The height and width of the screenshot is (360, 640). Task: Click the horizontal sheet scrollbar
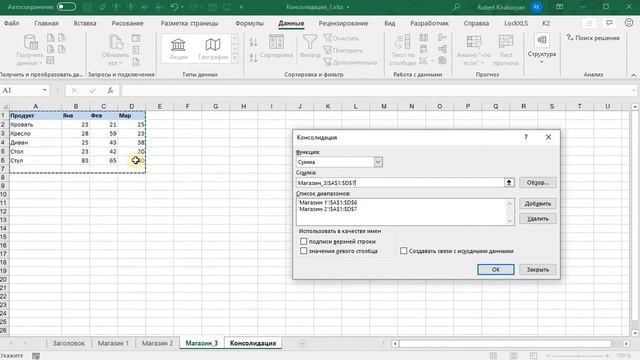pyautogui.click(x=504, y=344)
